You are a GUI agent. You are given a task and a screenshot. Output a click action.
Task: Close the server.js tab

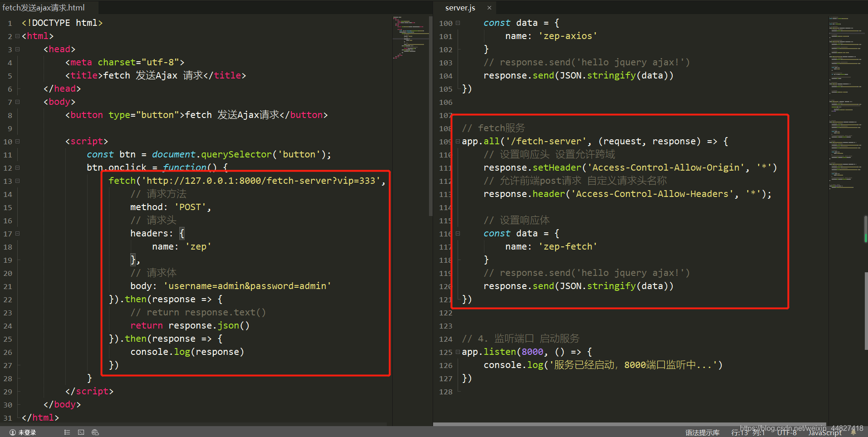coord(489,8)
